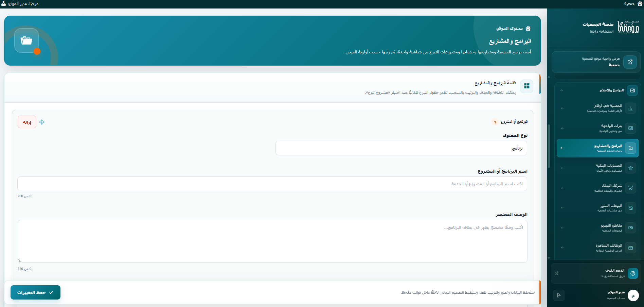The image size is (644, 307).
Task: Click the arrow on the الوظائف الشاغرة row
Action: click(562, 248)
